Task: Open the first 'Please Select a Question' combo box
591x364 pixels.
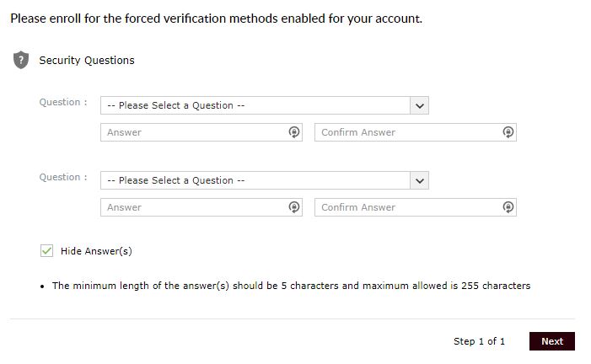Action: [x=265, y=105]
